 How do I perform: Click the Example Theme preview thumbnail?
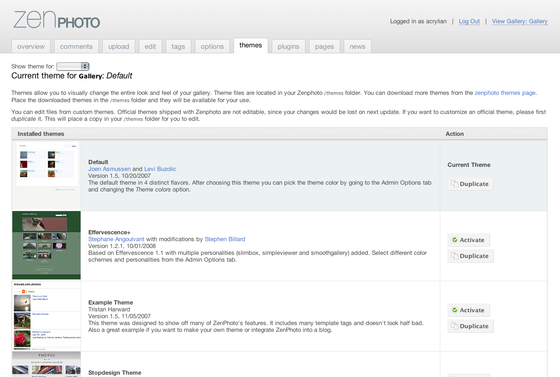click(46, 316)
